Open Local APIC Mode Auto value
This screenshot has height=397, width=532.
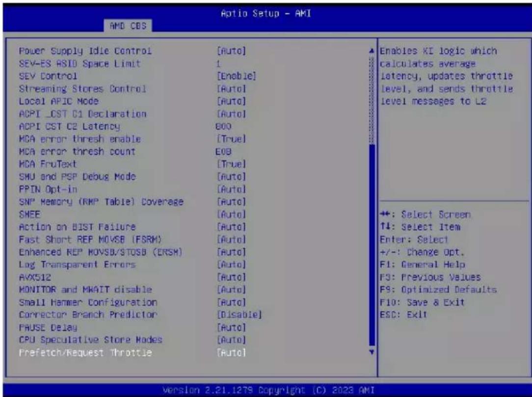click(231, 101)
